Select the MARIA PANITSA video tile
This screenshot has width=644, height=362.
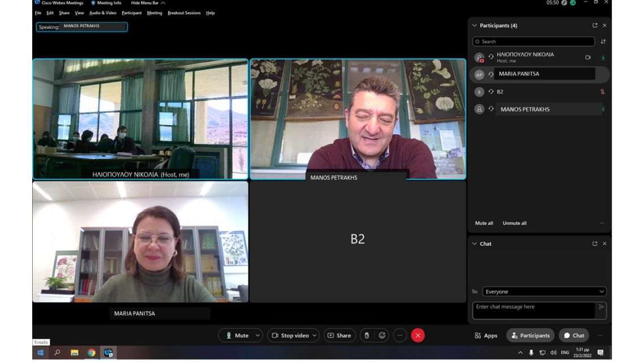point(140,242)
